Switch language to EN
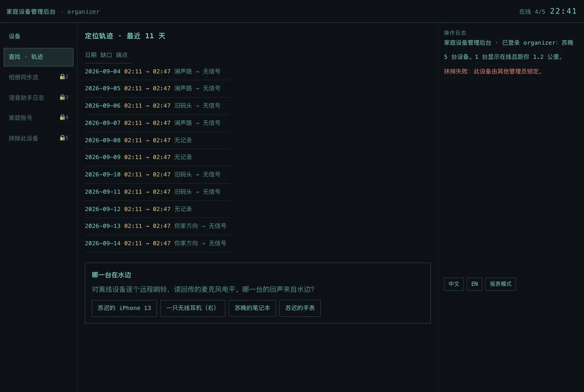Image resolution: width=584 pixels, height=392 pixels. (474, 284)
